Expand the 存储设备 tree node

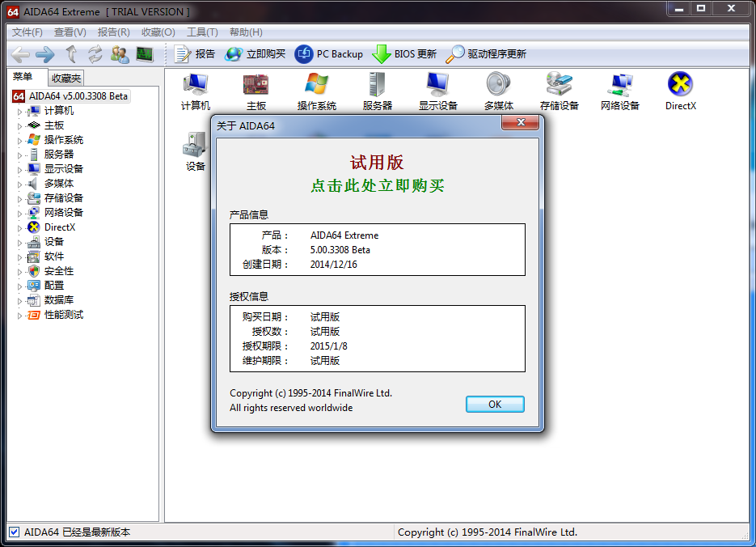(x=19, y=199)
